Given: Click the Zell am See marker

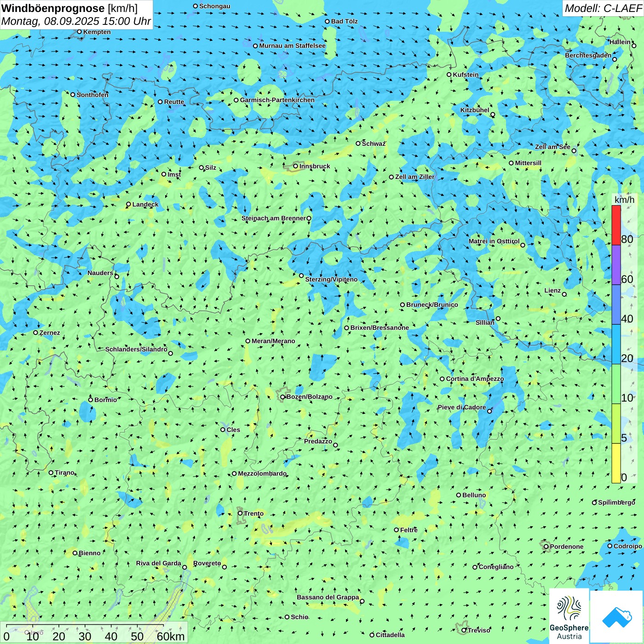Looking at the screenshot, I should pyautogui.click(x=574, y=151).
